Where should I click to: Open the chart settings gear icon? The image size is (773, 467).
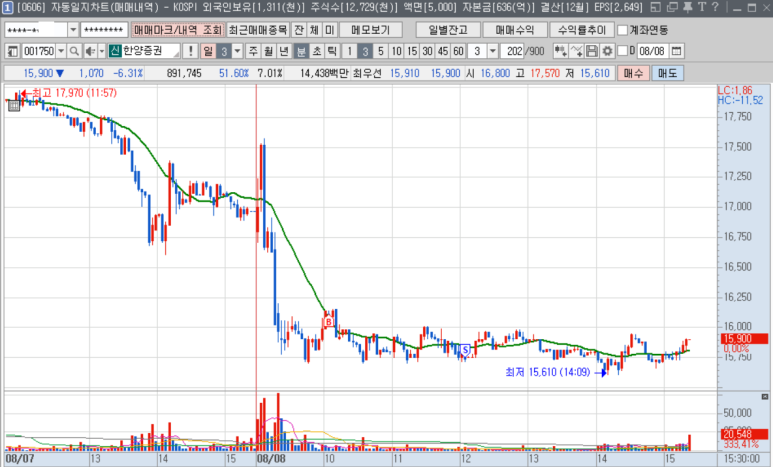click(606, 51)
